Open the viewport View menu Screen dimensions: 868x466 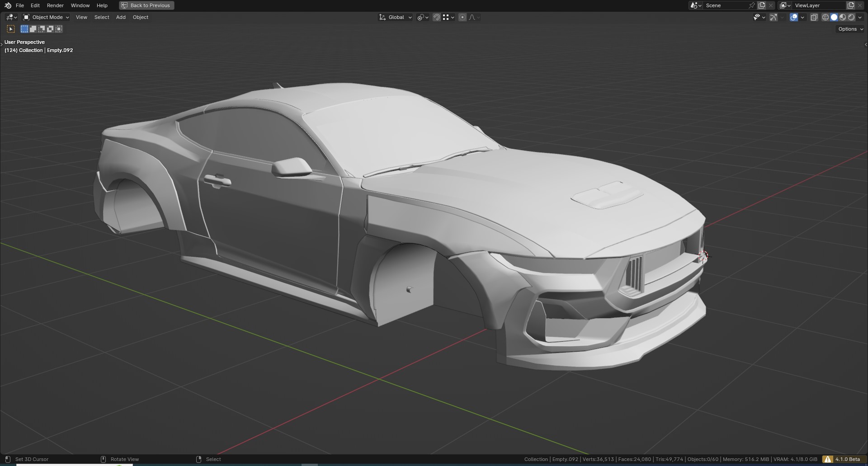(x=81, y=17)
